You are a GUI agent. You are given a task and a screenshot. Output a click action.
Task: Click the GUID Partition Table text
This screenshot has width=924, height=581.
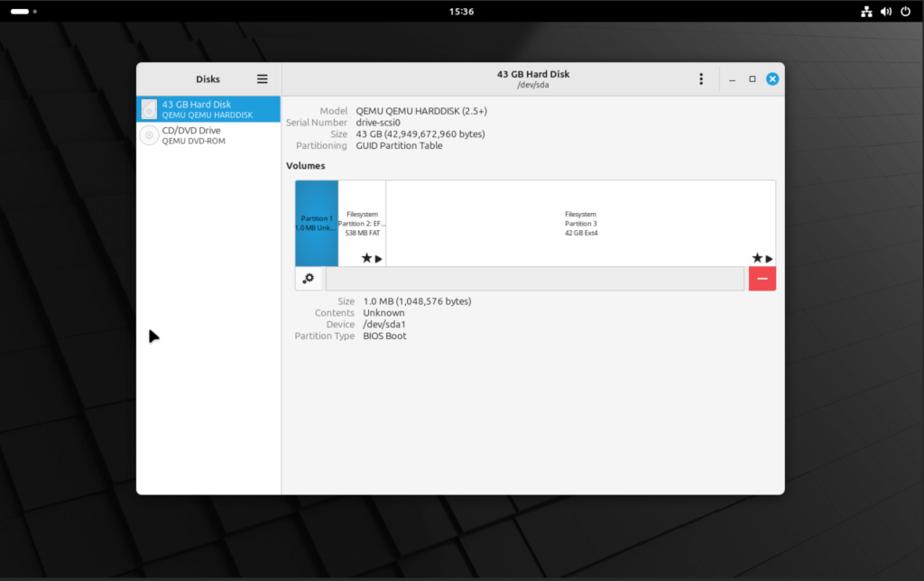coord(400,145)
